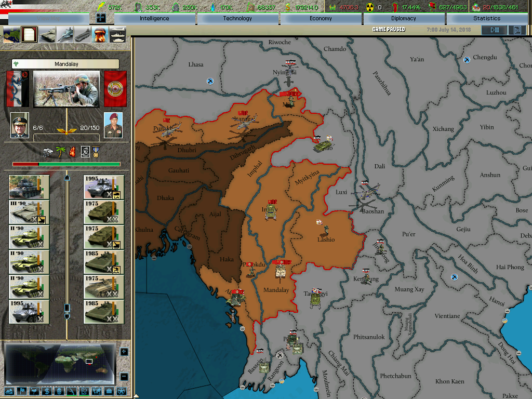The width and height of the screenshot is (532, 399).
Task: Open the Statistics screen
Action: [486, 18]
